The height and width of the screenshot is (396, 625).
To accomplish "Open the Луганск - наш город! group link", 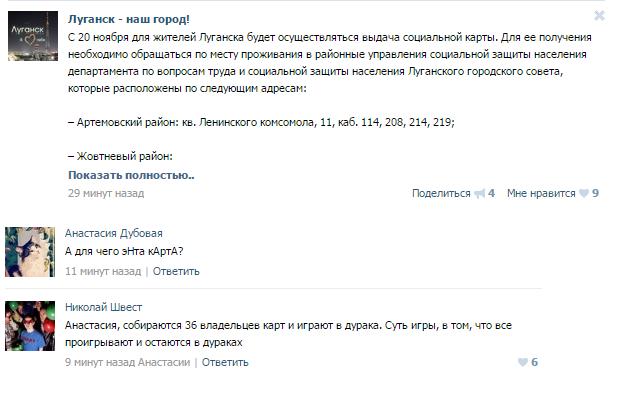I will click(x=129, y=19).
